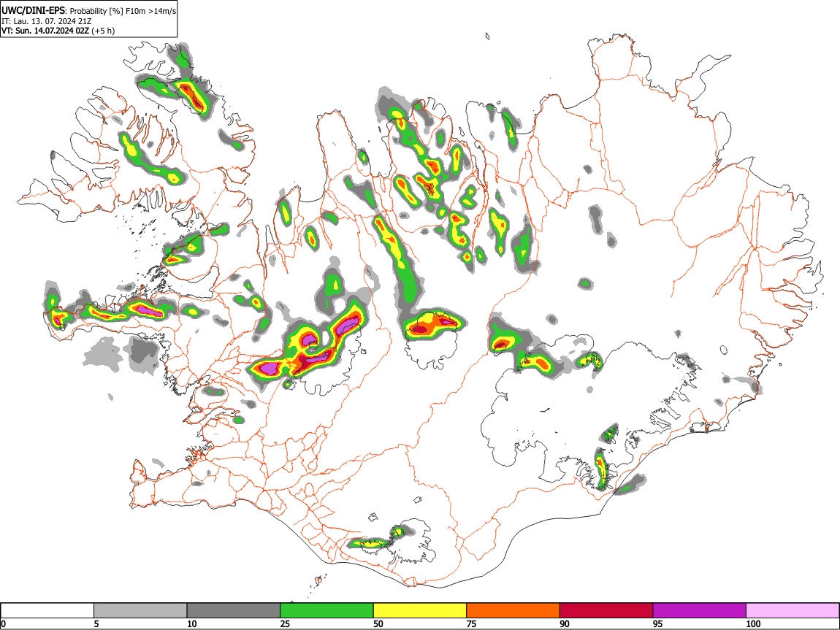
Task: Click the light gray 5–10 legend swatch
Action: [140, 611]
